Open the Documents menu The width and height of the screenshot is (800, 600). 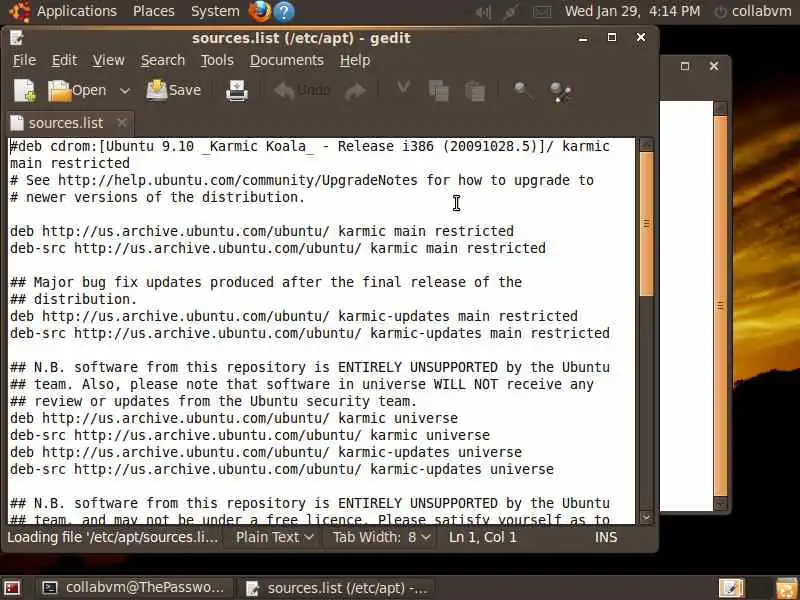click(x=286, y=60)
